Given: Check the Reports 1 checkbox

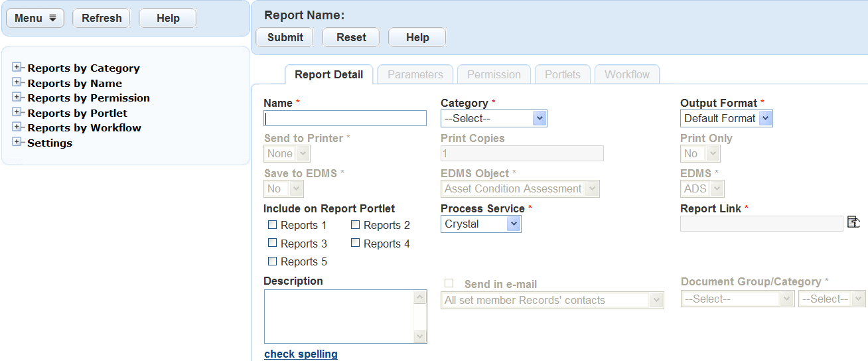Looking at the screenshot, I should (x=272, y=225).
